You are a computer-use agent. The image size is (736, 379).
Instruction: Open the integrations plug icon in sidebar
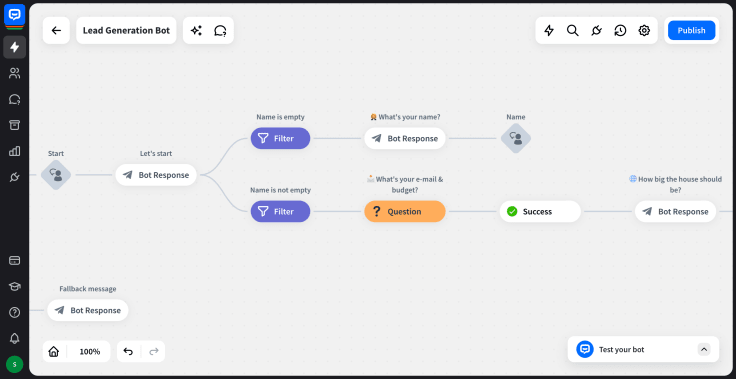[x=15, y=177]
